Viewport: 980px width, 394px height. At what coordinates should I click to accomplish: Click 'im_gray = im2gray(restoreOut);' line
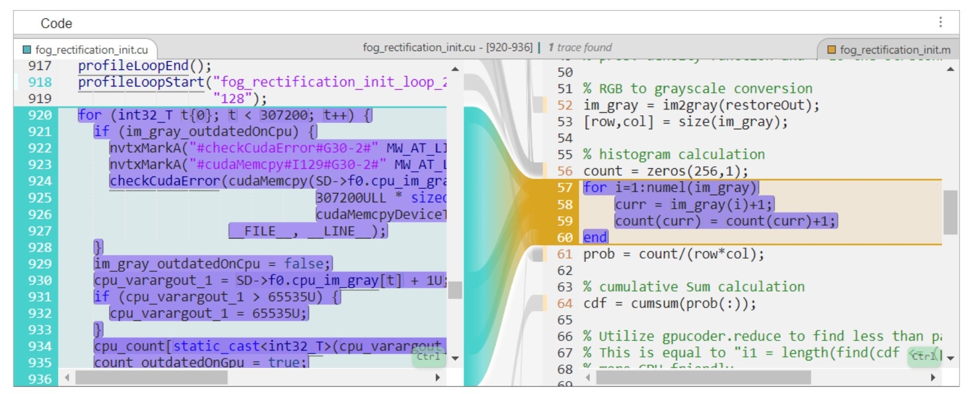pos(702,105)
